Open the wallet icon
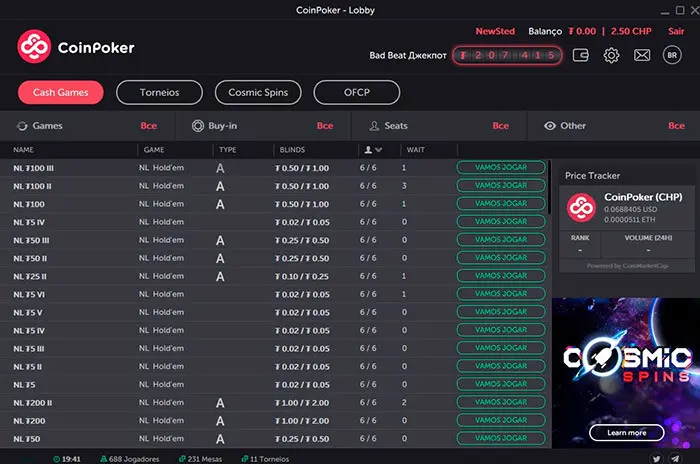This screenshot has width=700, height=464. (580, 55)
